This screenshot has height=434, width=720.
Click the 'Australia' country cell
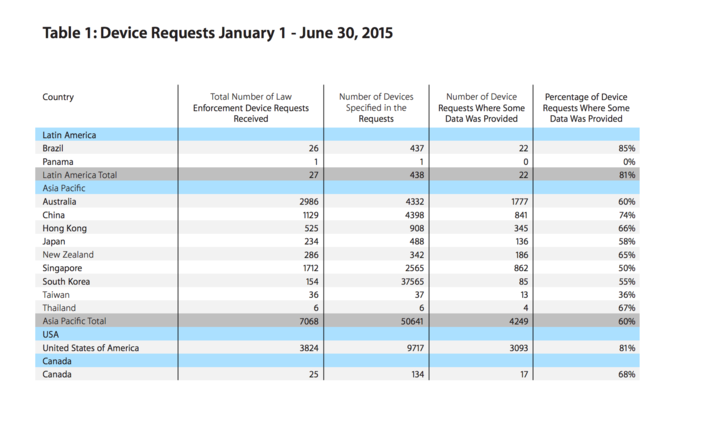(61, 201)
